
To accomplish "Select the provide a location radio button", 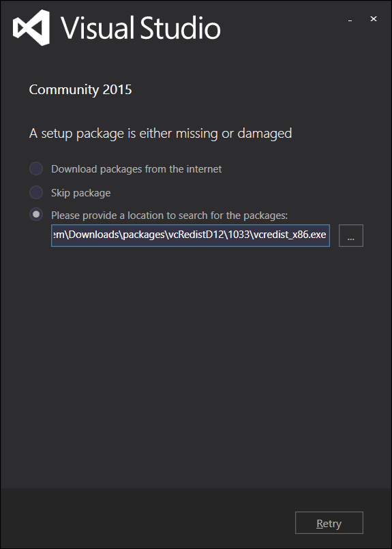I will (36, 214).
